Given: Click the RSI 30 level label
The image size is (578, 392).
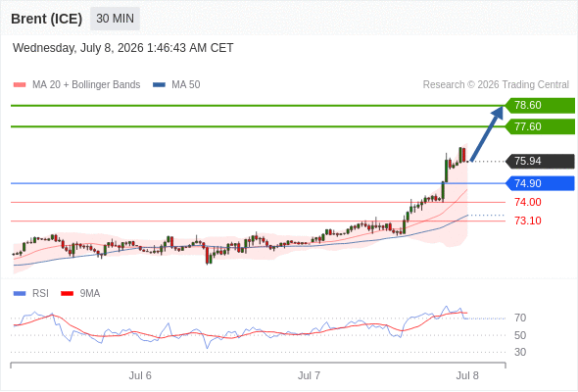Looking at the screenshot, I should click(x=520, y=352).
